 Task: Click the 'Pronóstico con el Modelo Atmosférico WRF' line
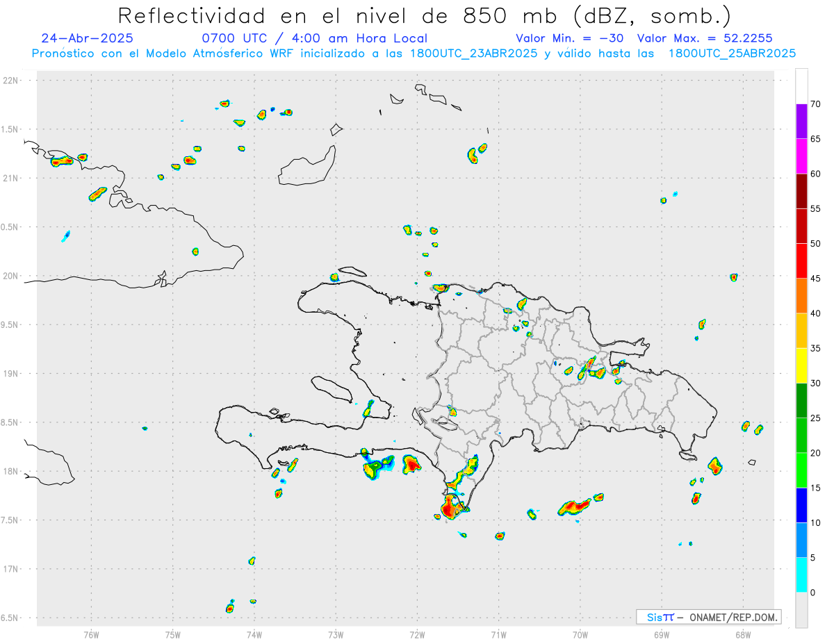(x=414, y=53)
